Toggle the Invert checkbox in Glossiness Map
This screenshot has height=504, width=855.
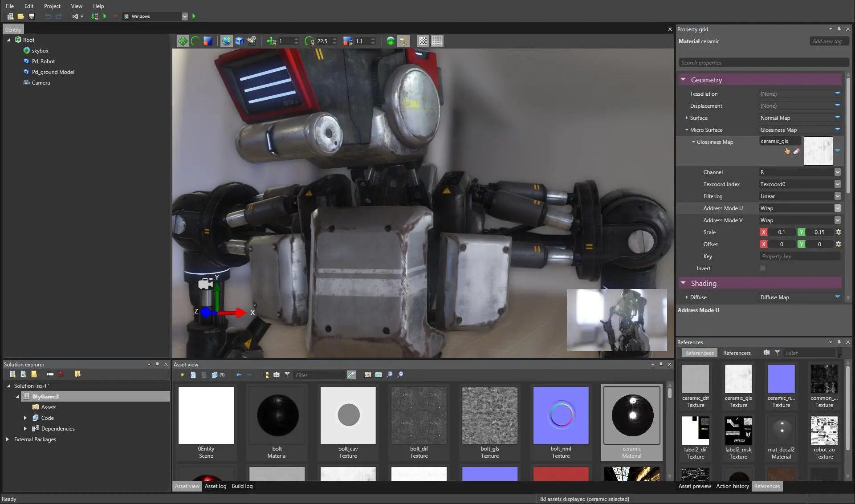(x=763, y=268)
